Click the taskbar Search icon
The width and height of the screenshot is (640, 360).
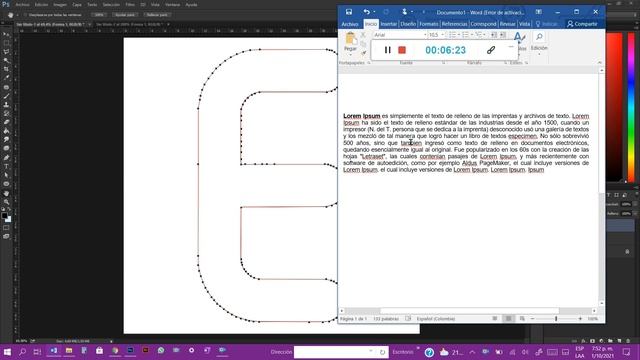[22, 351]
